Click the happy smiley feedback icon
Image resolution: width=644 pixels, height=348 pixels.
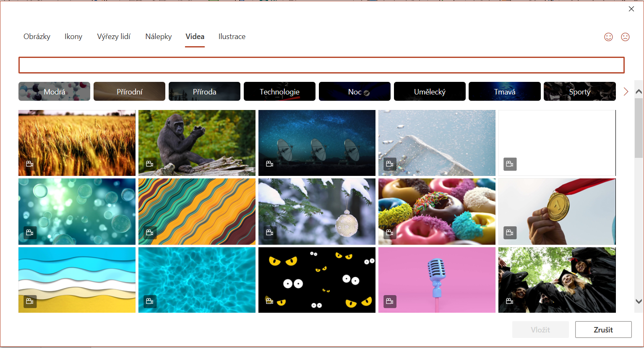[608, 37]
